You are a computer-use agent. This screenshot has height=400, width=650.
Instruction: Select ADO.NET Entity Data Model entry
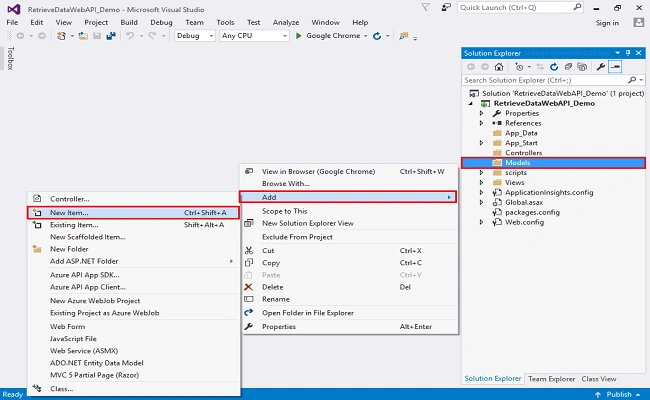pos(133,363)
